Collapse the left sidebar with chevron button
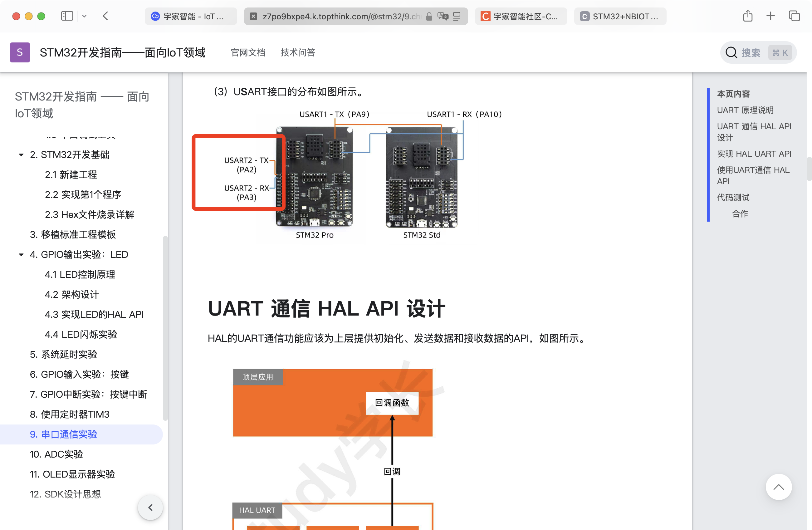Image resolution: width=812 pixels, height=530 pixels. (150, 508)
